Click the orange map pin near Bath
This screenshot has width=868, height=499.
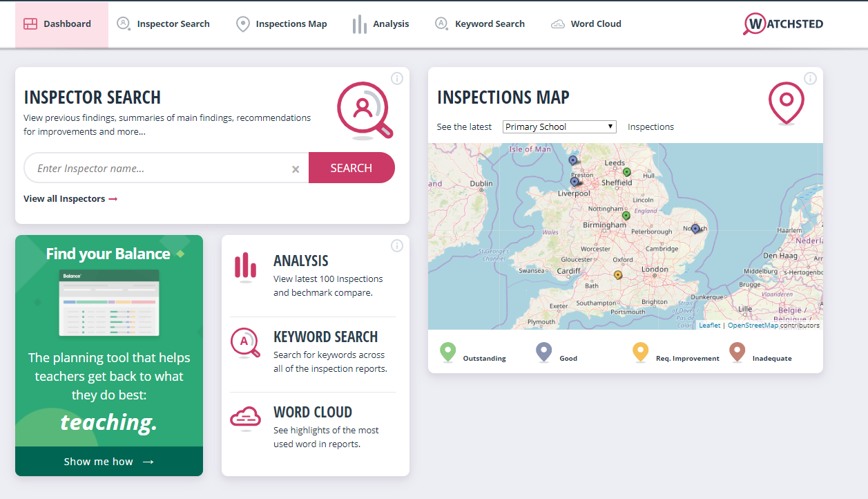pyautogui.click(x=617, y=275)
